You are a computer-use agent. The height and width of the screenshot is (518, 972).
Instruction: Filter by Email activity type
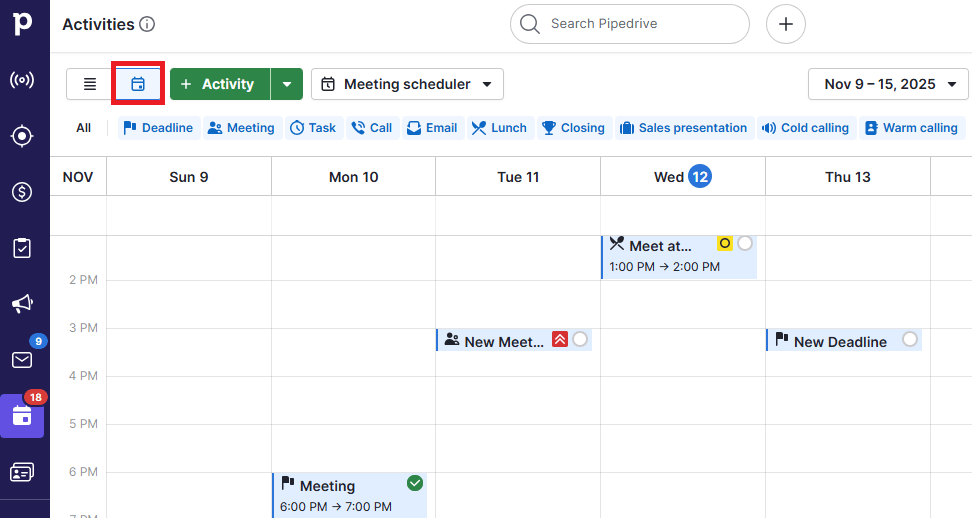click(x=433, y=128)
